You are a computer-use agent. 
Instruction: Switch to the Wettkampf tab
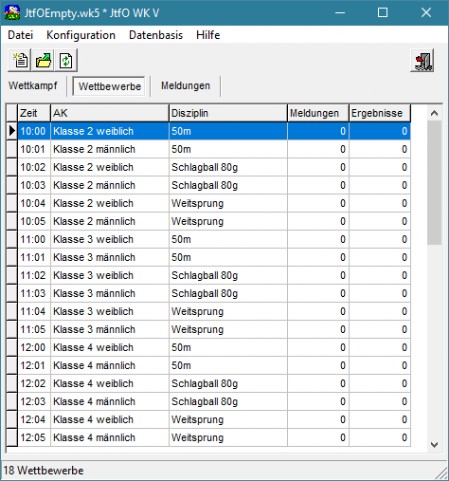(33, 86)
